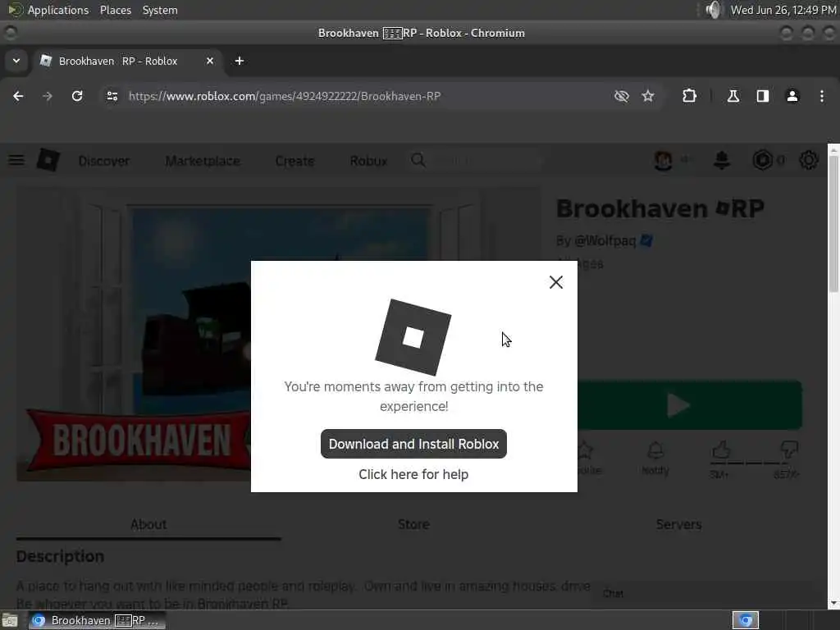Viewport: 840px width, 630px height.
Task: Go to Create in Roblox navbar
Action: [x=294, y=161]
